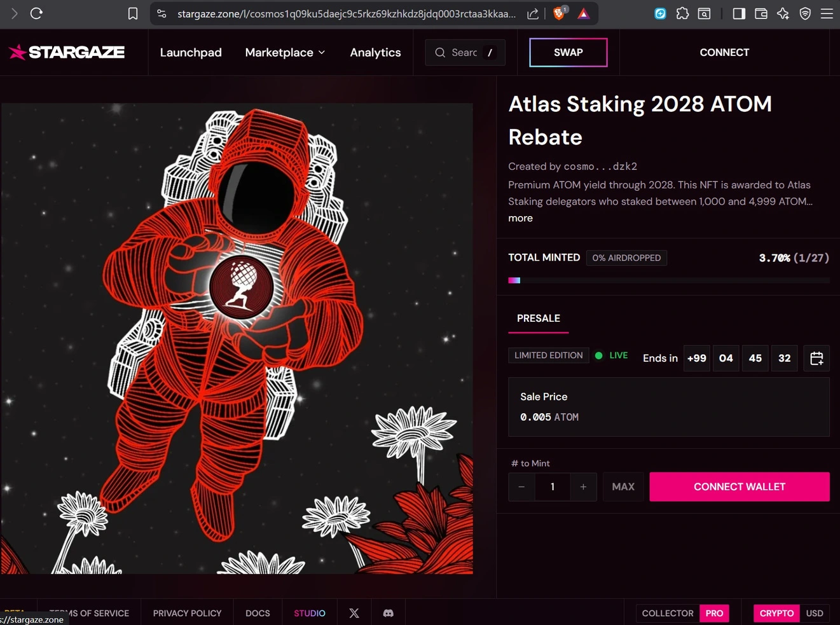The height and width of the screenshot is (625, 840).
Task: Open the DOCS footer link
Action: coord(258,613)
